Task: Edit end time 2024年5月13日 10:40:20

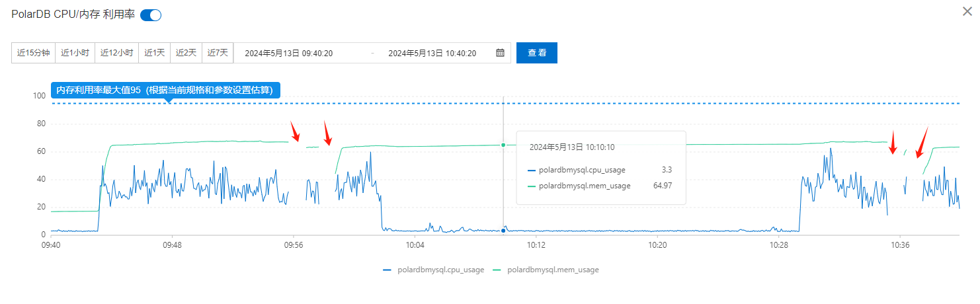Action: click(x=432, y=53)
